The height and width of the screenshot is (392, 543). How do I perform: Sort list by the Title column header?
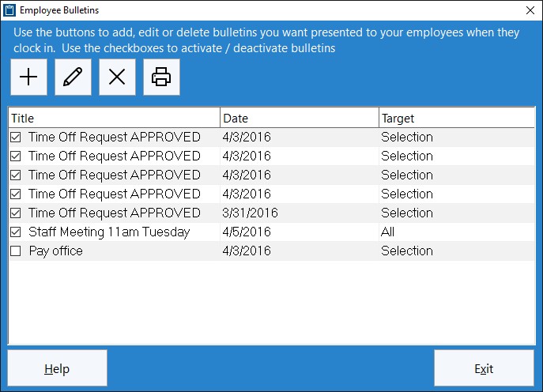click(115, 118)
